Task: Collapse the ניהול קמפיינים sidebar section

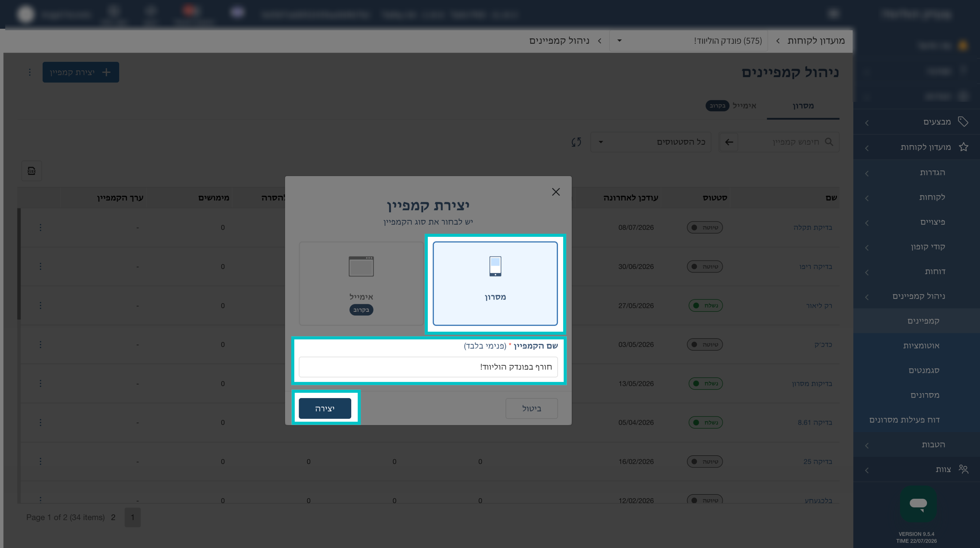Action: (917, 296)
